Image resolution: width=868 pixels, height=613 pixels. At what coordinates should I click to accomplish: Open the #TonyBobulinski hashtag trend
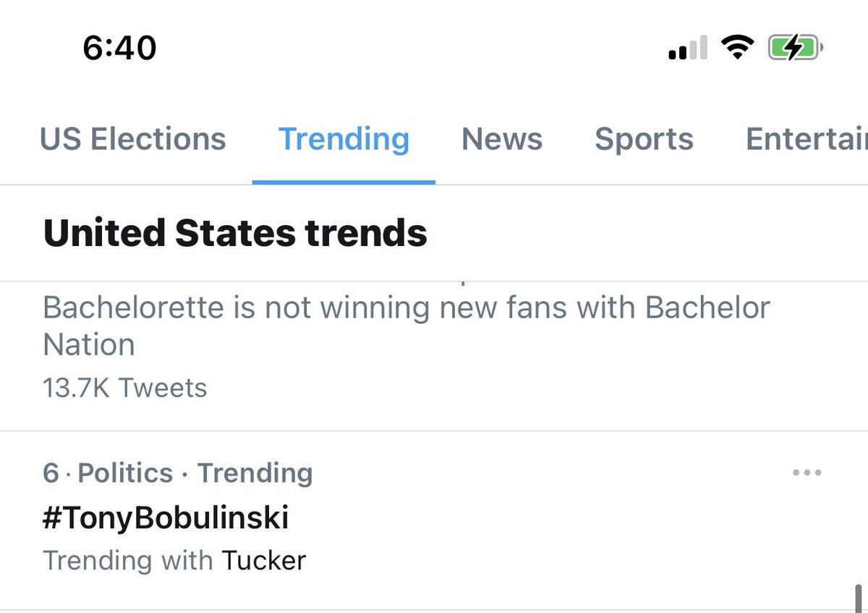click(166, 517)
